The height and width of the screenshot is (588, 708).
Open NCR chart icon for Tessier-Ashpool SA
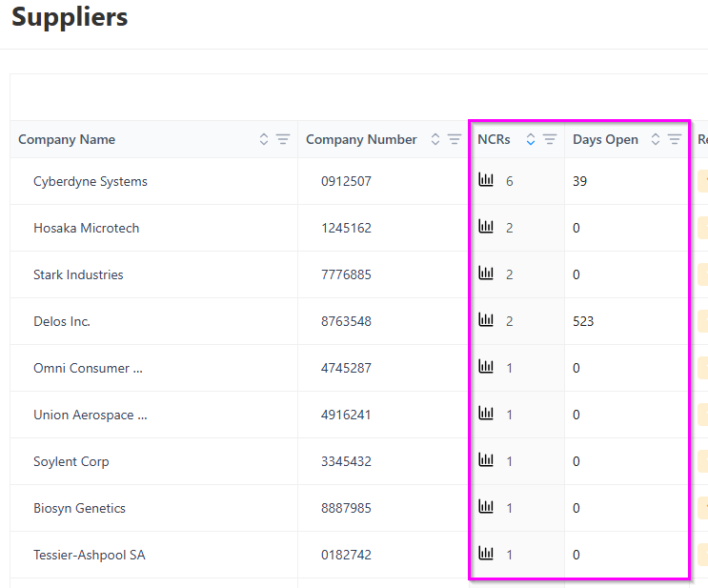click(x=486, y=554)
